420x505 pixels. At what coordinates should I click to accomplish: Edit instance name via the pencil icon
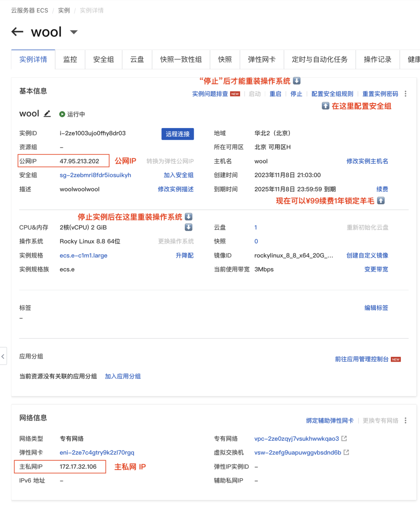(47, 114)
